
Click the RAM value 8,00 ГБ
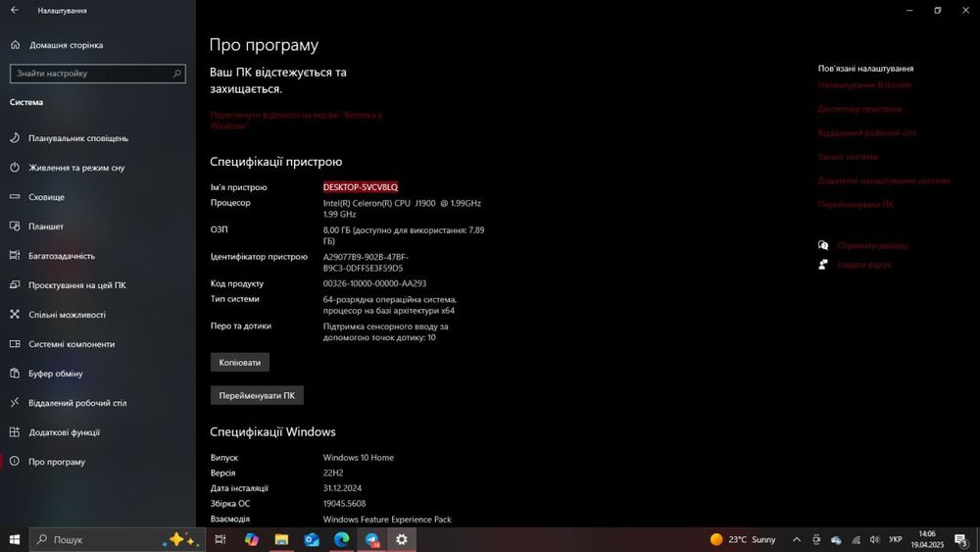coord(404,235)
